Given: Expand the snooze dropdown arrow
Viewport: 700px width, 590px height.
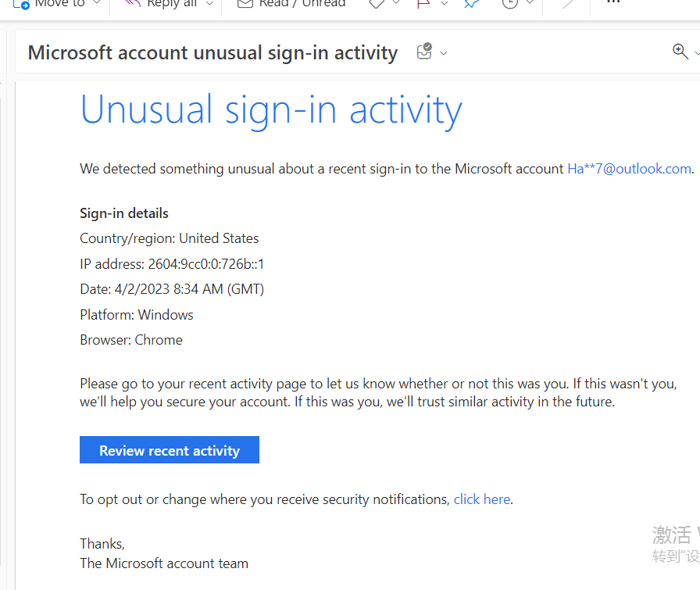Looking at the screenshot, I should [x=530, y=4].
